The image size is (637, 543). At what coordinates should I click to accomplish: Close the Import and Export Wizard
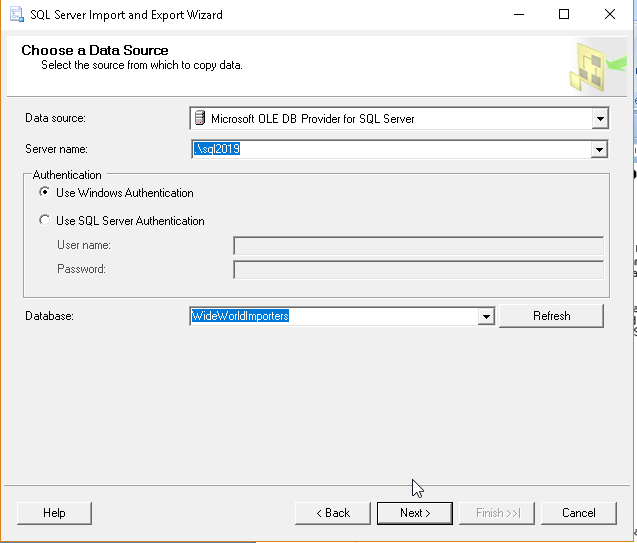[609, 15]
